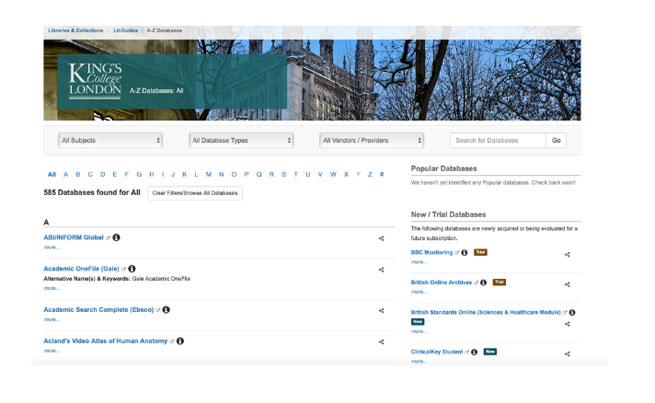Filter databases by letter M
The image size is (655, 403).
click(208, 174)
